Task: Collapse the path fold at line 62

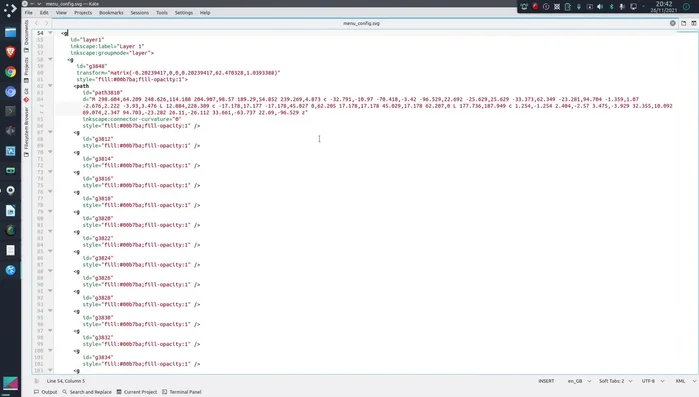Action: (50, 86)
